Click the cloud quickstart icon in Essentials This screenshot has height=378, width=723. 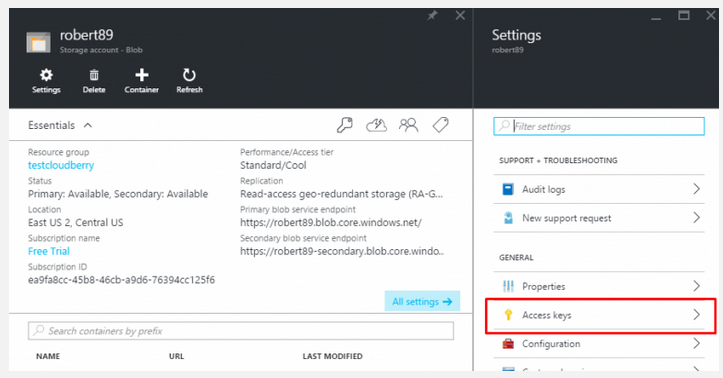pyautogui.click(x=376, y=125)
